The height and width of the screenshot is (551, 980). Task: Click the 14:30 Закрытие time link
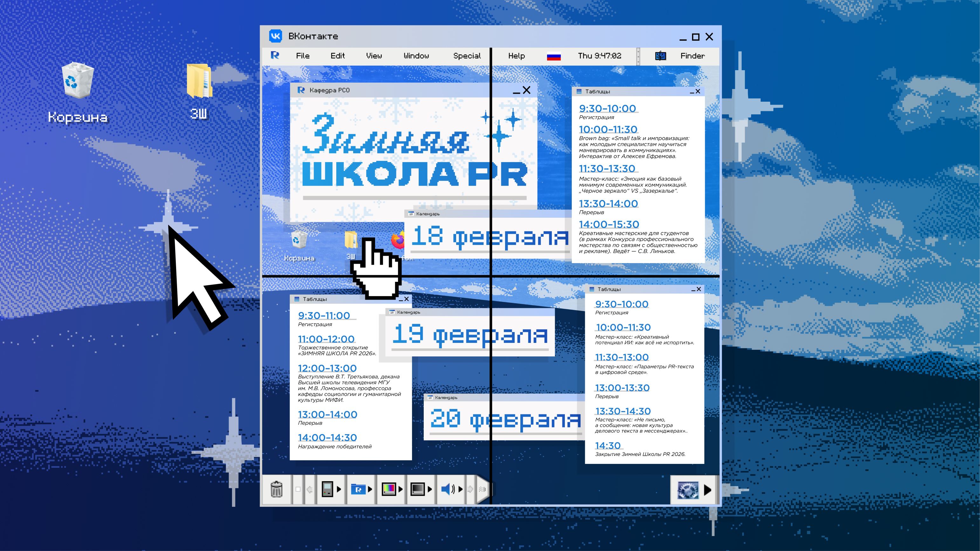point(608,445)
